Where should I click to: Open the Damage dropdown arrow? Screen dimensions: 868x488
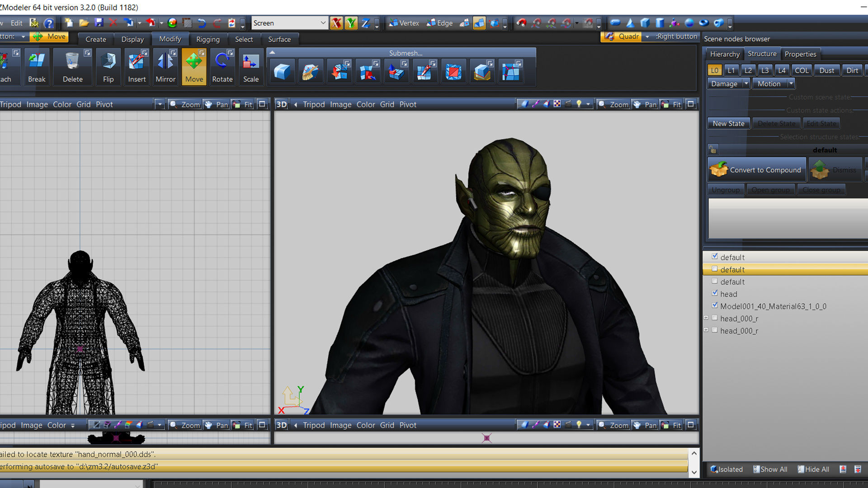[x=746, y=84]
